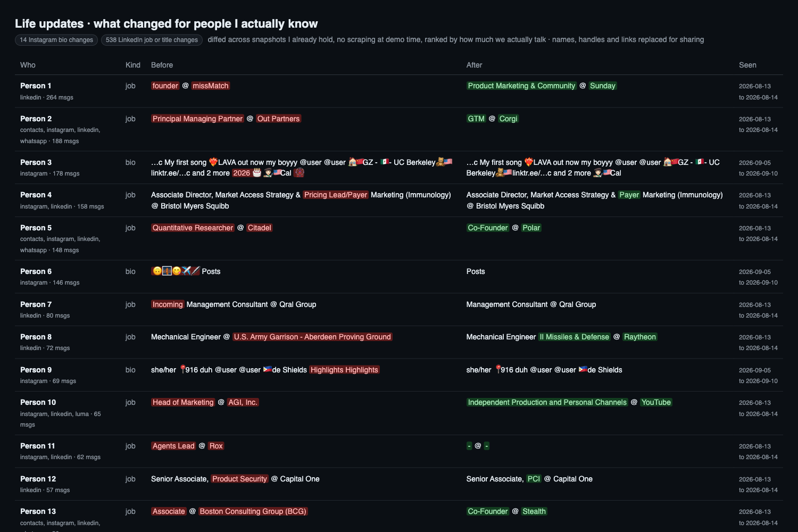
Task: Click the red 'Quantitative Researcher' tag
Action: click(x=193, y=228)
